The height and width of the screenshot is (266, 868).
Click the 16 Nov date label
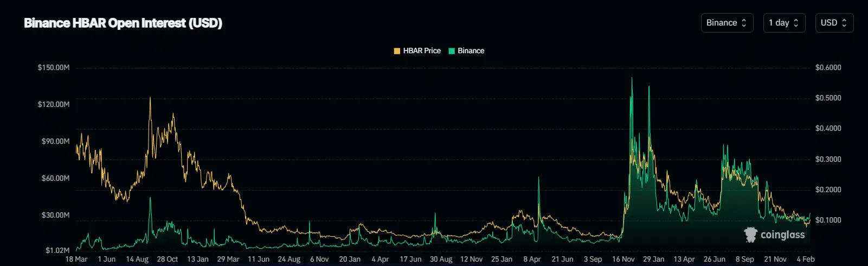(x=623, y=259)
